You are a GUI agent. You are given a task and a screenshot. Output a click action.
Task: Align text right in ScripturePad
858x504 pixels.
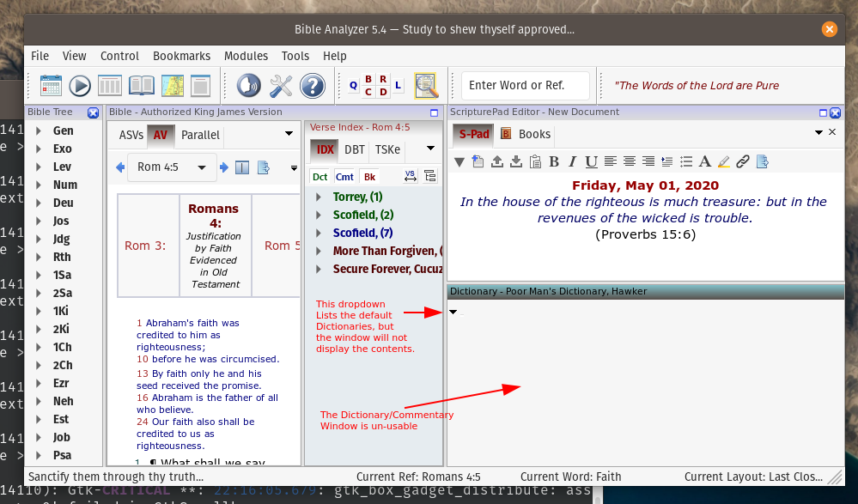tap(648, 161)
